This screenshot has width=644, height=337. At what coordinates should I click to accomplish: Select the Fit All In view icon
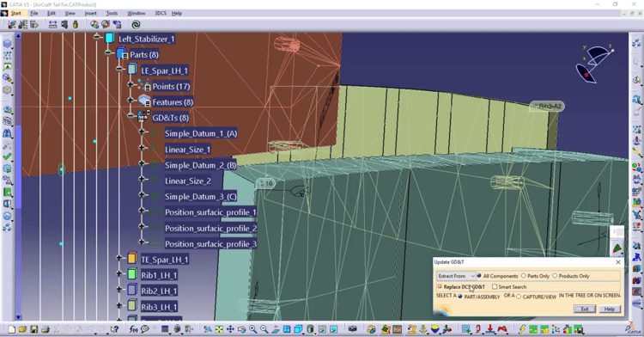click(x=219, y=329)
